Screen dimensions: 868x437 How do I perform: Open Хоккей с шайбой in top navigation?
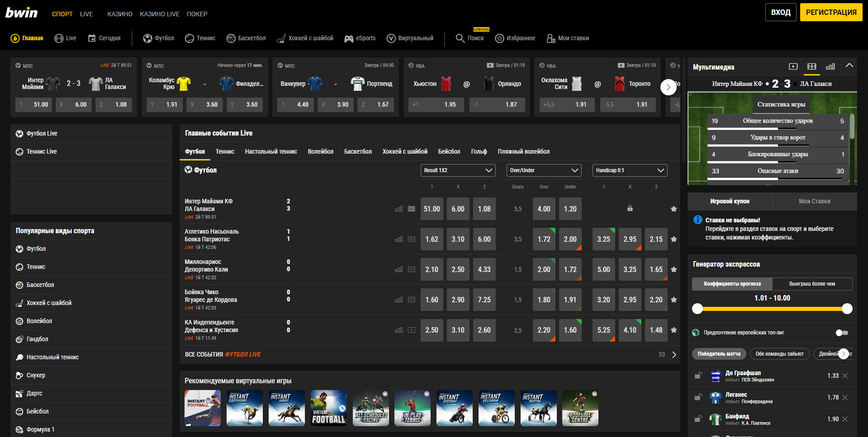[x=305, y=38]
